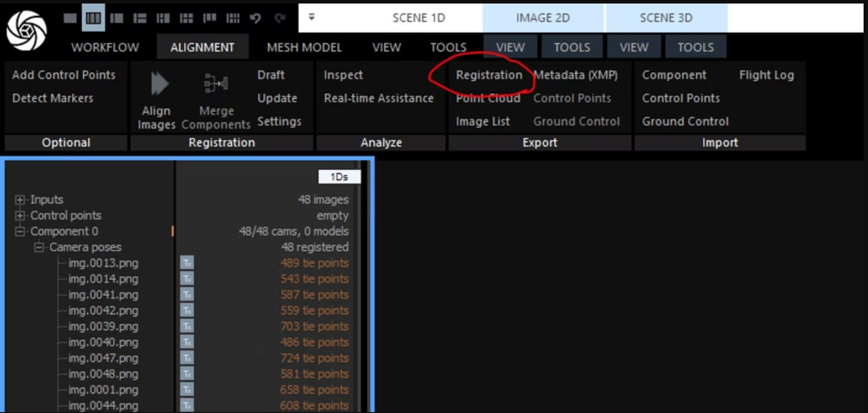Click the Align Images play icon

[x=159, y=84]
